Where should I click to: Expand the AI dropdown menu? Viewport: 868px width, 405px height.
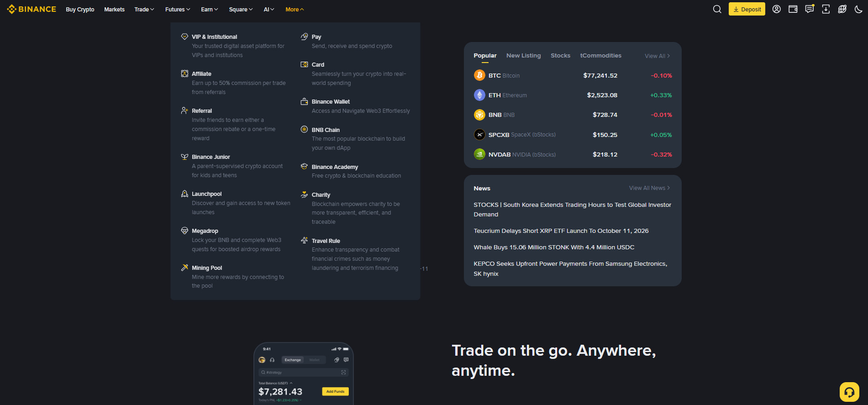(x=269, y=9)
